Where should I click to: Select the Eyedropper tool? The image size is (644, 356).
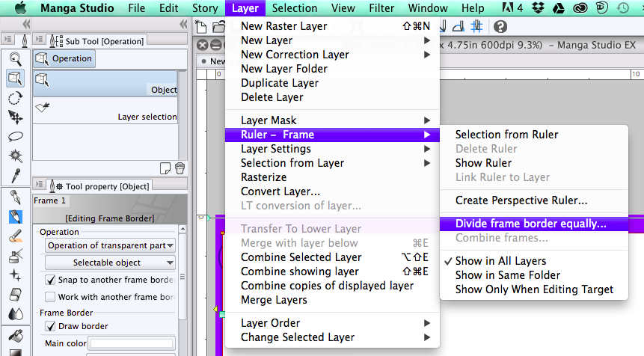15,175
